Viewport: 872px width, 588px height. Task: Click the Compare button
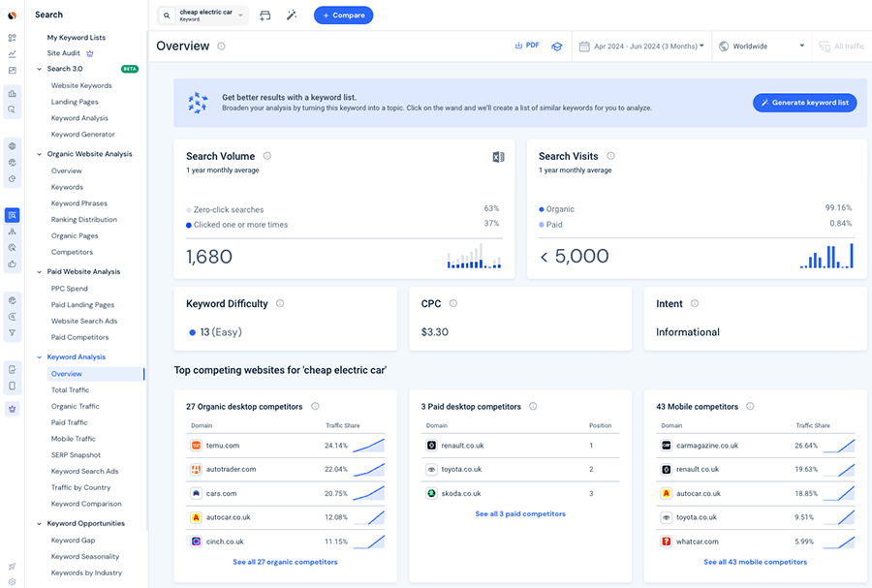[343, 15]
